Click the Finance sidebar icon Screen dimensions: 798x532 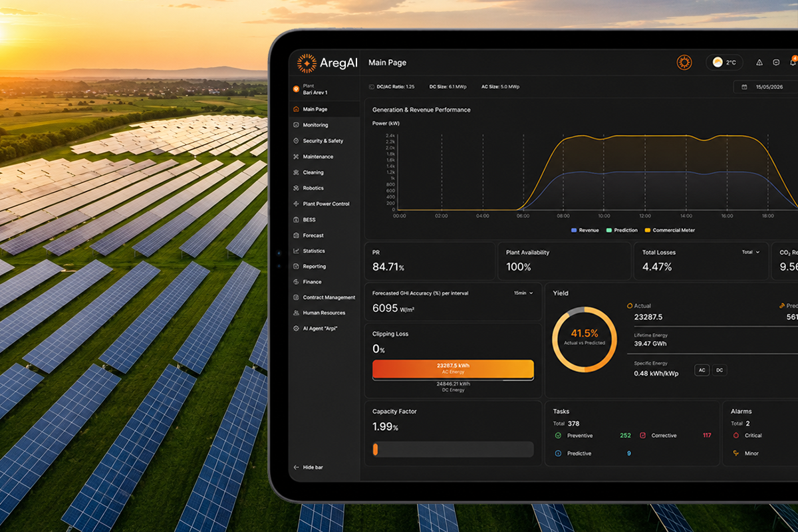pyautogui.click(x=297, y=282)
